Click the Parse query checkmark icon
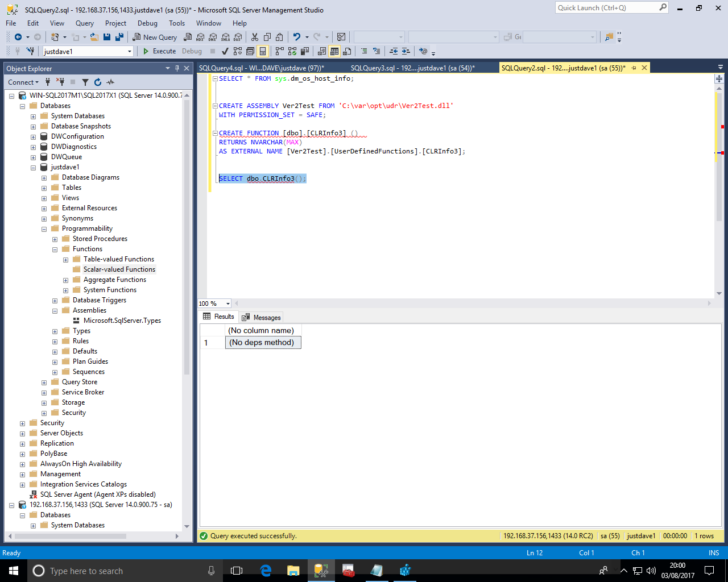 (225, 51)
